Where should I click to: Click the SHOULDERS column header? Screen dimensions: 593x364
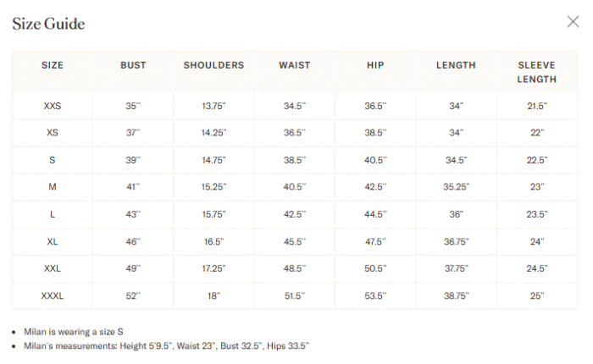(x=213, y=65)
